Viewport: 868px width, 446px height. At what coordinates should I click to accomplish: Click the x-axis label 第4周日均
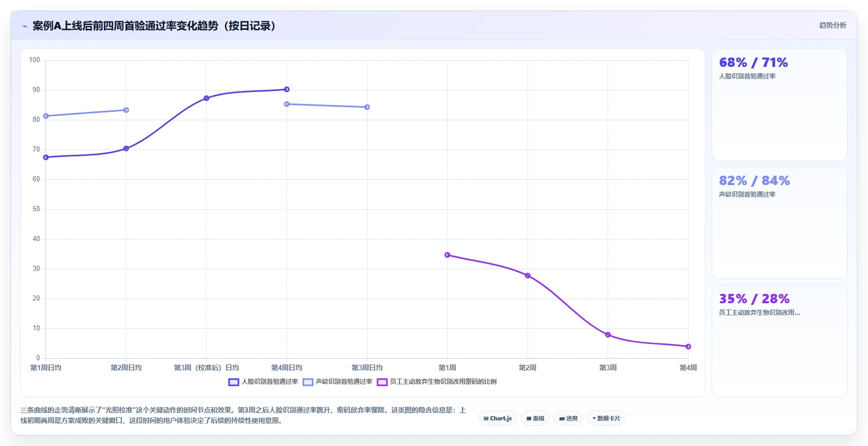[x=287, y=368]
